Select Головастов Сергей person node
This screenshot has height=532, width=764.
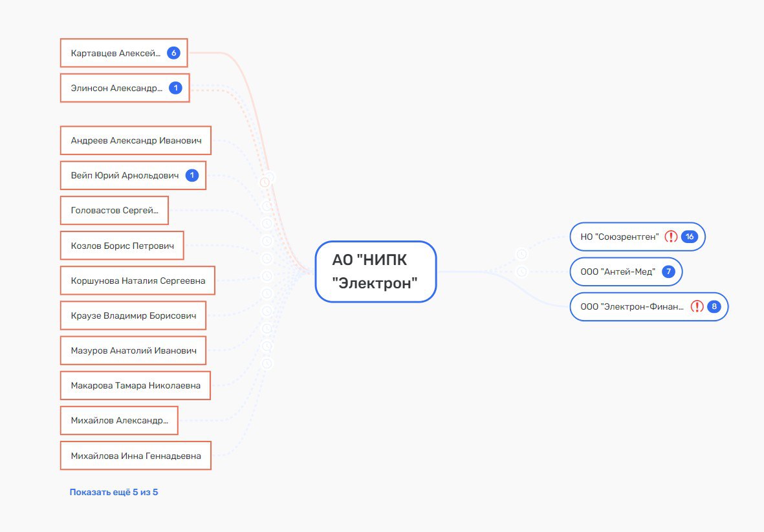pyautogui.click(x=115, y=210)
